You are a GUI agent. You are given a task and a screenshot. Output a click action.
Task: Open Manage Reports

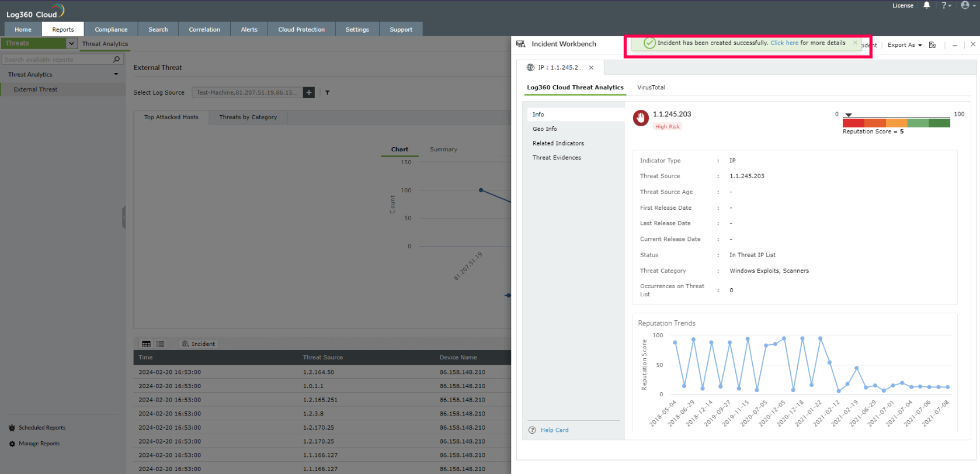click(39, 444)
